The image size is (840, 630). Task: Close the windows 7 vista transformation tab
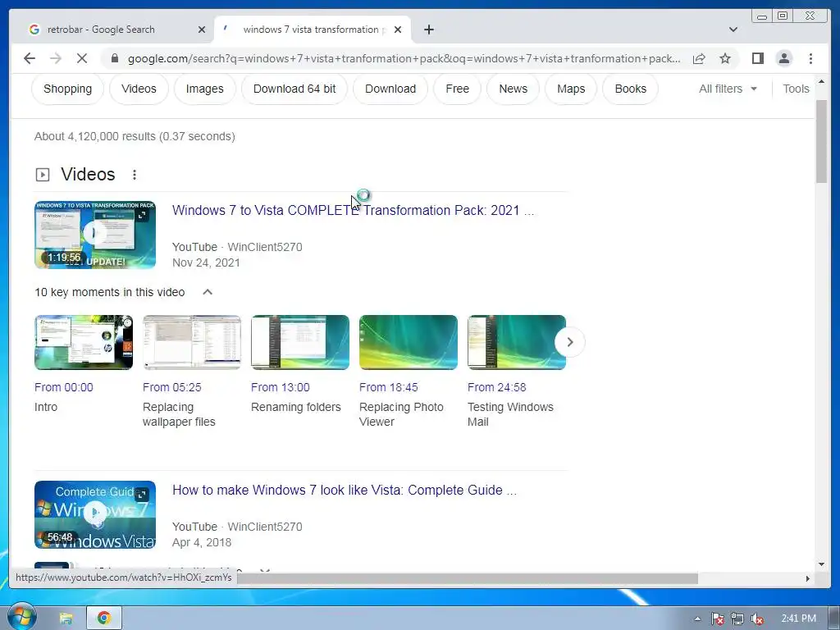398,30
